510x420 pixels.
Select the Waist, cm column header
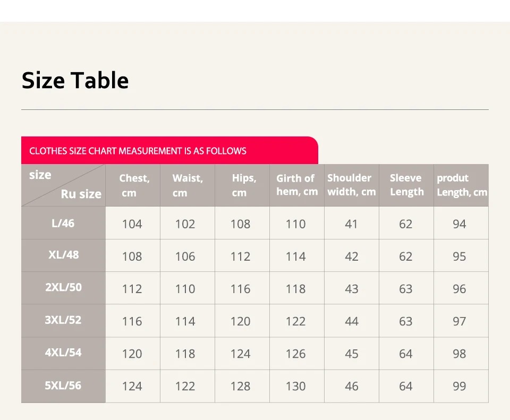point(188,185)
